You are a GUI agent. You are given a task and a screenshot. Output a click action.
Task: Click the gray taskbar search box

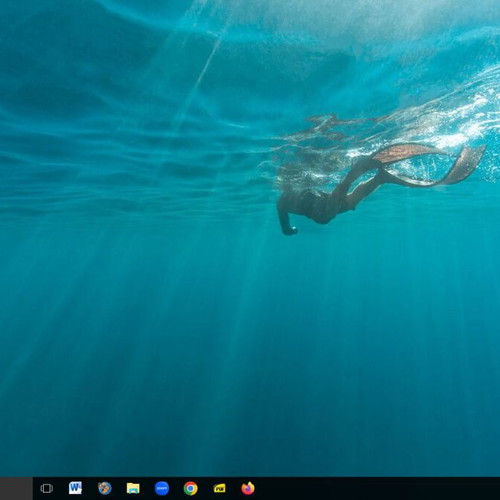coord(16,489)
